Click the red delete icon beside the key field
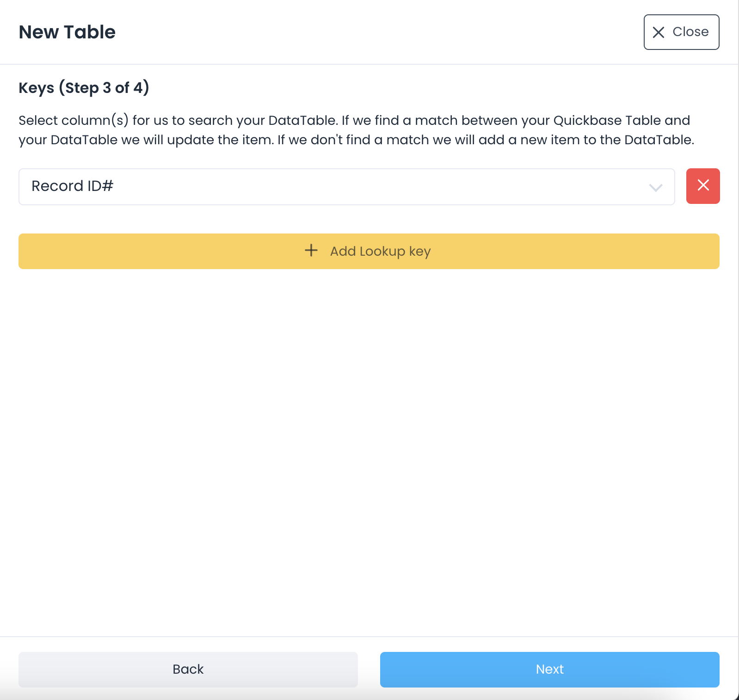This screenshot has width=739, height=700. (703, 186)
